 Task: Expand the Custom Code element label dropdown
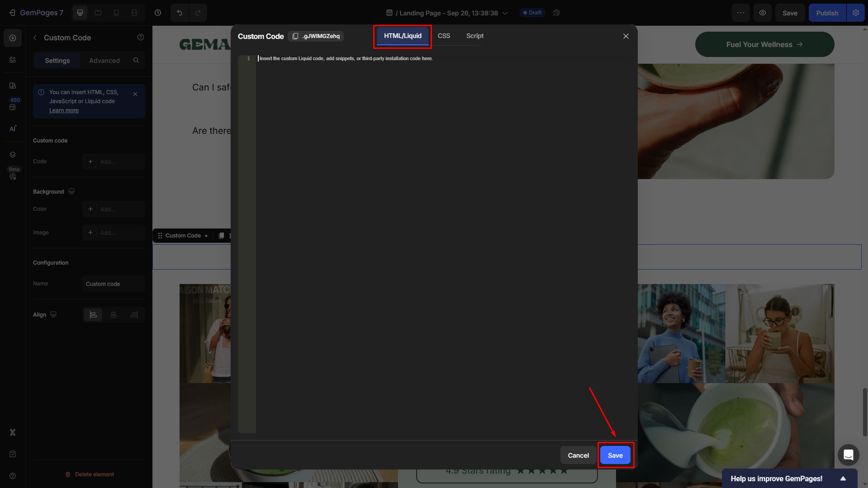coord(206,236)
